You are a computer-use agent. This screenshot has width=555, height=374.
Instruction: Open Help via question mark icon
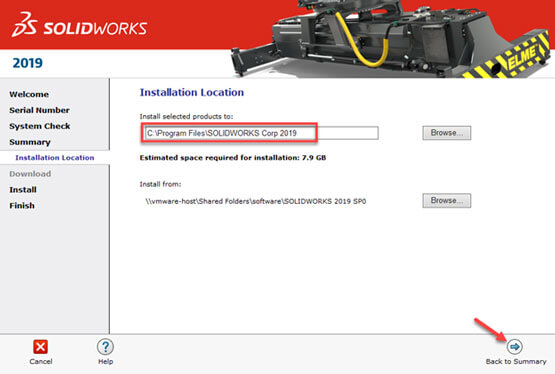pyautogui.click(x=105, y=347)
